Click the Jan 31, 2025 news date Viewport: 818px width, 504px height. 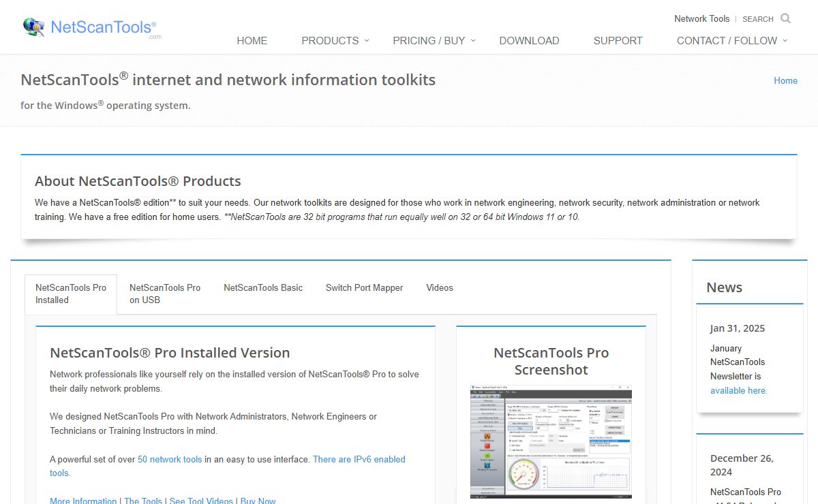click(738, 328)
